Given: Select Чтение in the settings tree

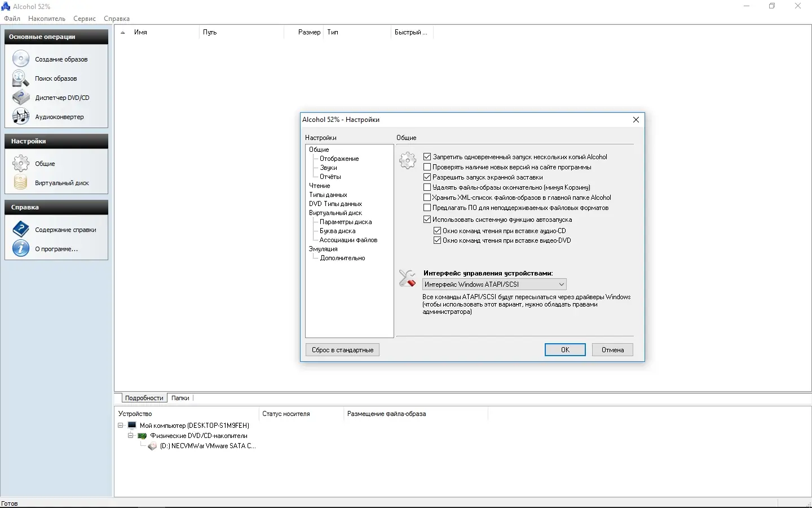Looking at the screenshot, I should (x=320, y=186).
